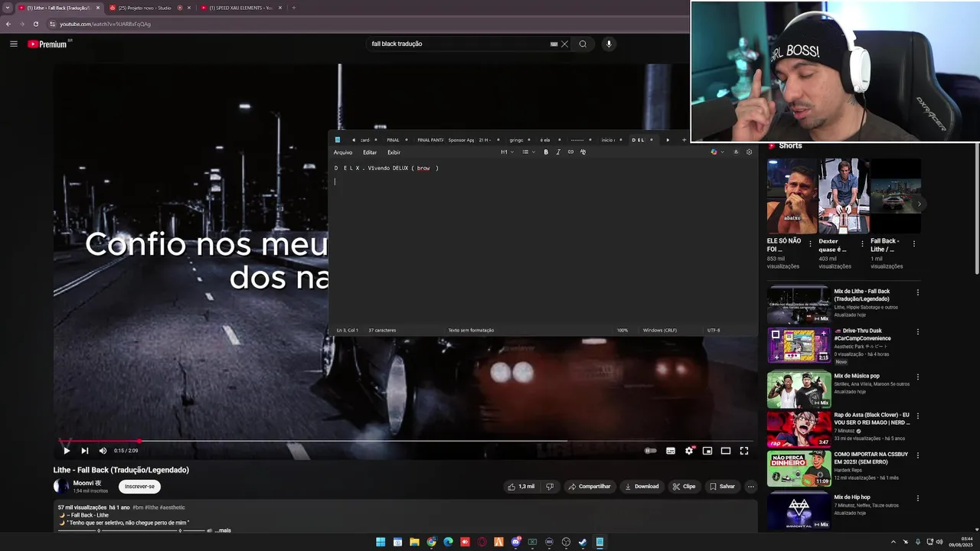Dislike the Fall Back video
This screenshot has height=551, width=980.
coord(550,486)
